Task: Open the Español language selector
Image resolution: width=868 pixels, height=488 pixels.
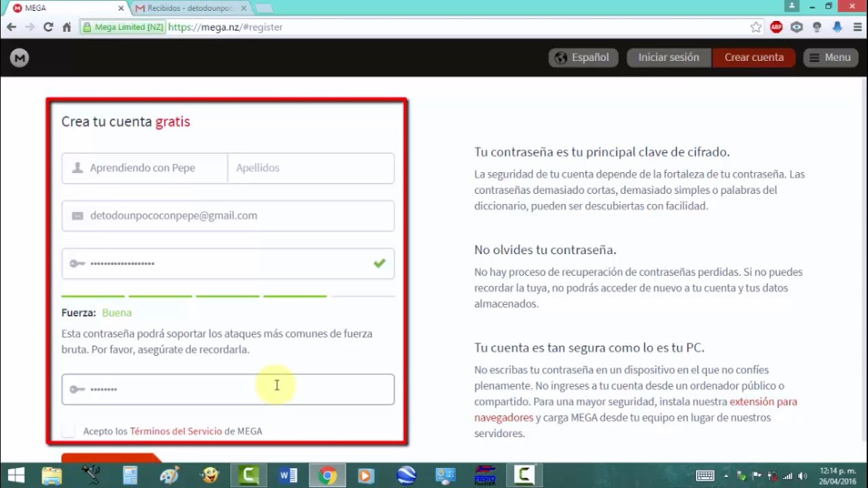Action: (583, 58)
